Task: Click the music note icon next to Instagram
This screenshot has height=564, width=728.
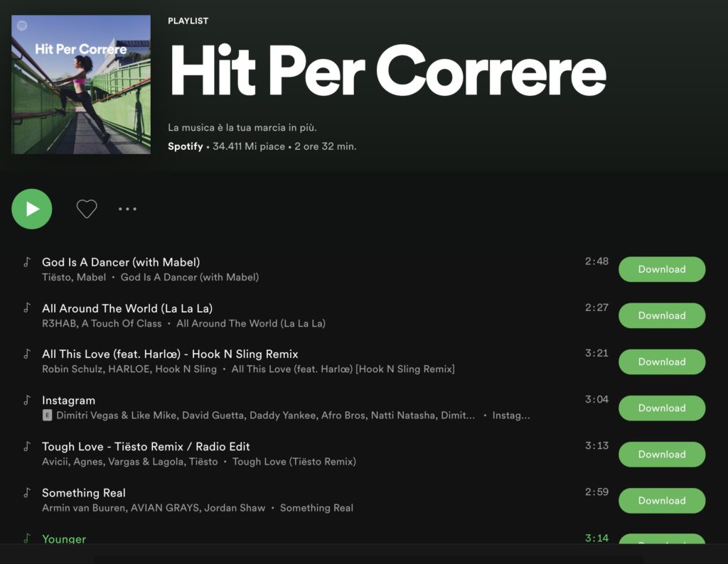Action: click(x=27, y=400)
